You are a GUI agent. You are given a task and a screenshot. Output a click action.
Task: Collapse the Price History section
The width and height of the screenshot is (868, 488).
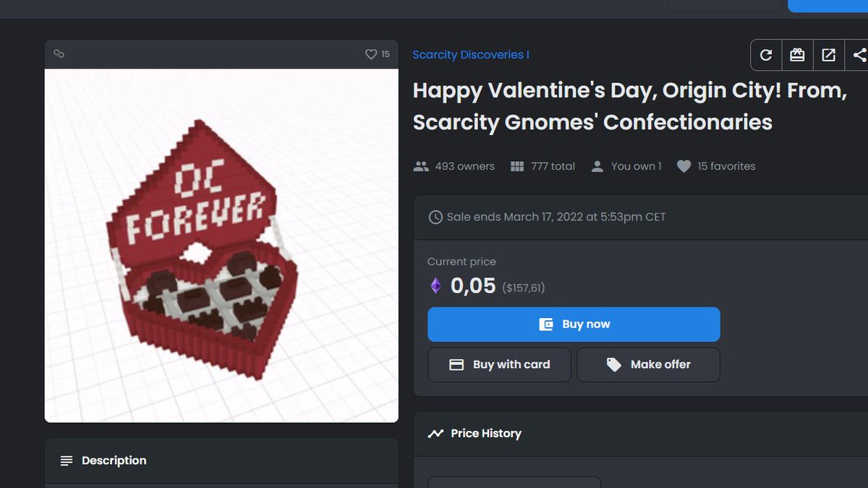coord(640,434)
